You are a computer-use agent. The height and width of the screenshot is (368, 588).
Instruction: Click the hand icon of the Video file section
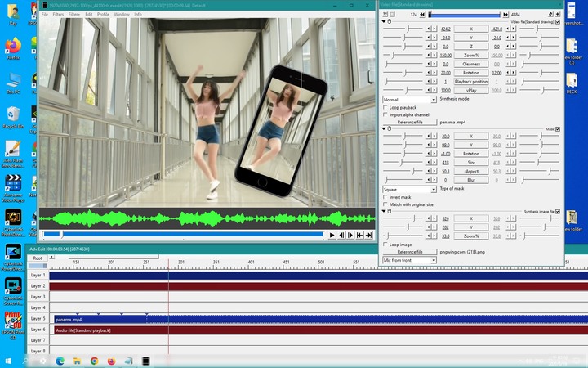pos(390,21)
